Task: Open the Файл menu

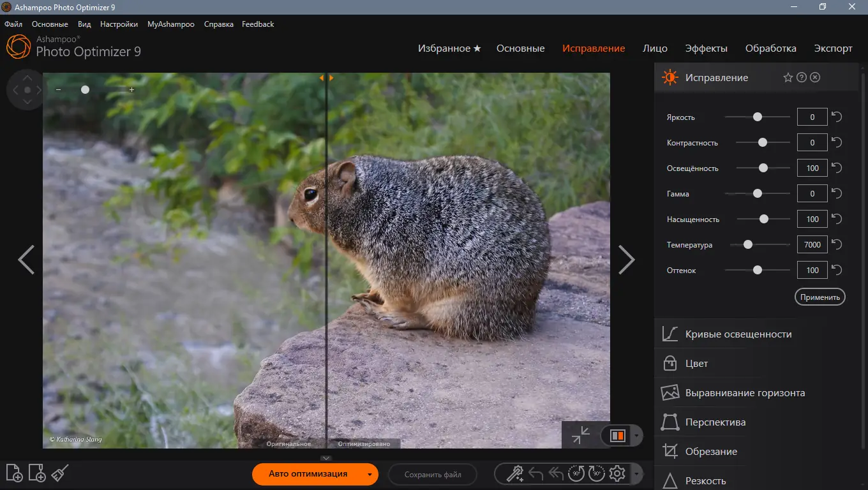Action: (x=13, y=24)
